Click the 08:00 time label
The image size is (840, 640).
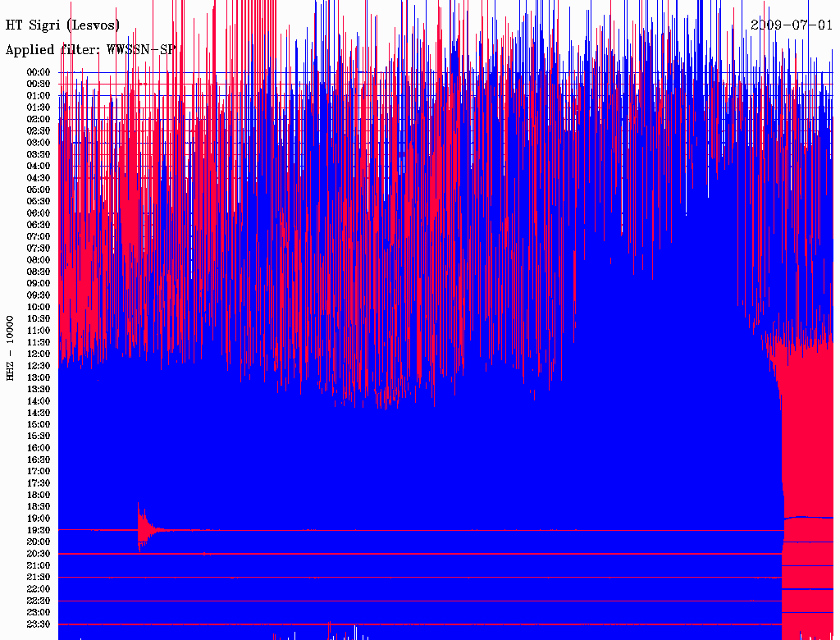39,260
